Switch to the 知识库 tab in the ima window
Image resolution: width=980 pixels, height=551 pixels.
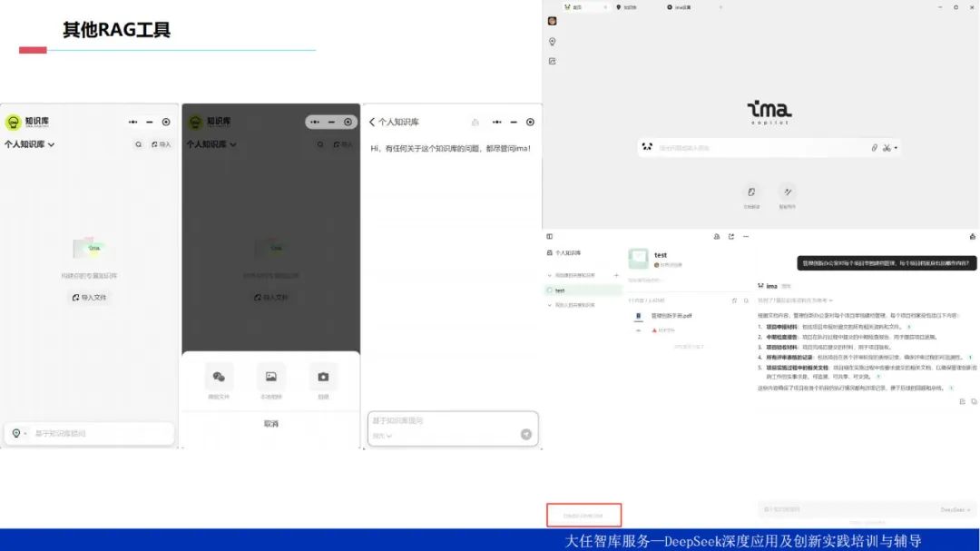627,7
